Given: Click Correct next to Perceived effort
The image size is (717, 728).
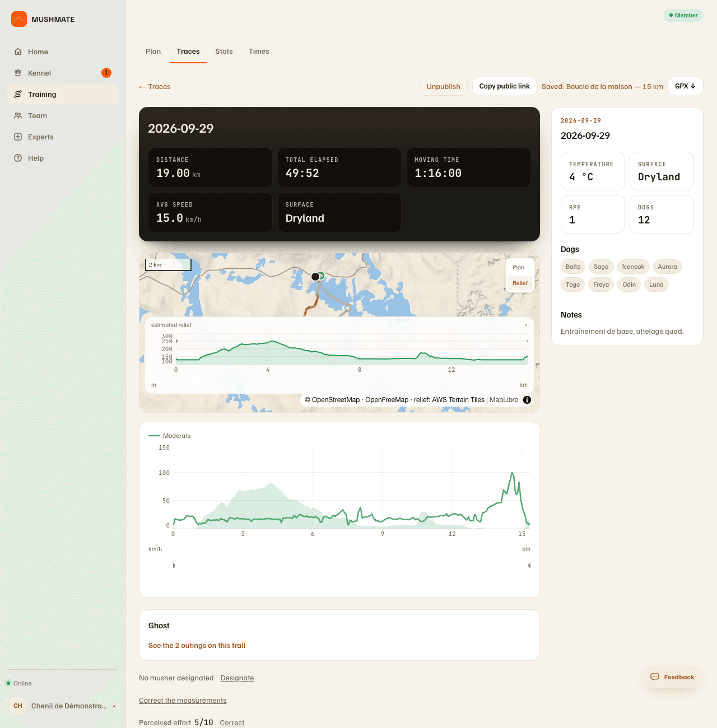Looking at the screenshot, I should [232, 723].
